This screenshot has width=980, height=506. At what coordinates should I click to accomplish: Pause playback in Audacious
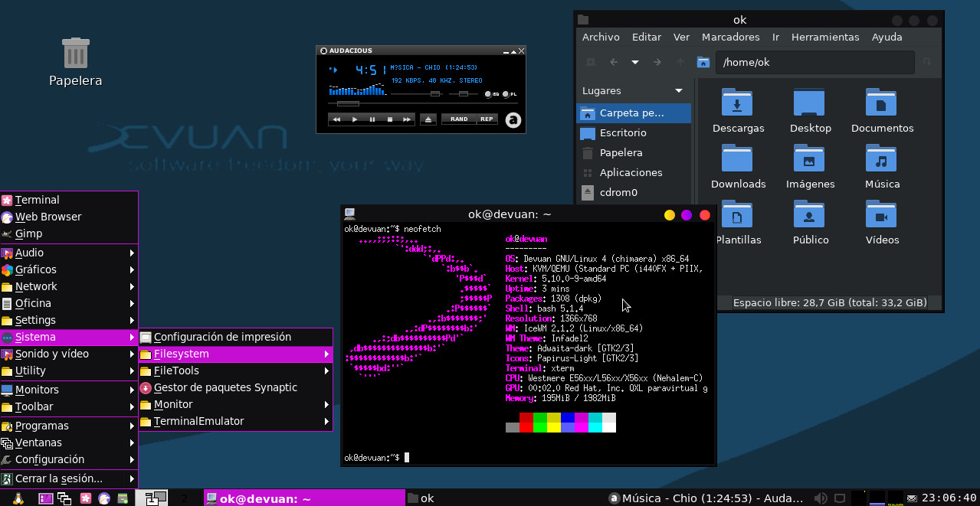tap(372, 119)
